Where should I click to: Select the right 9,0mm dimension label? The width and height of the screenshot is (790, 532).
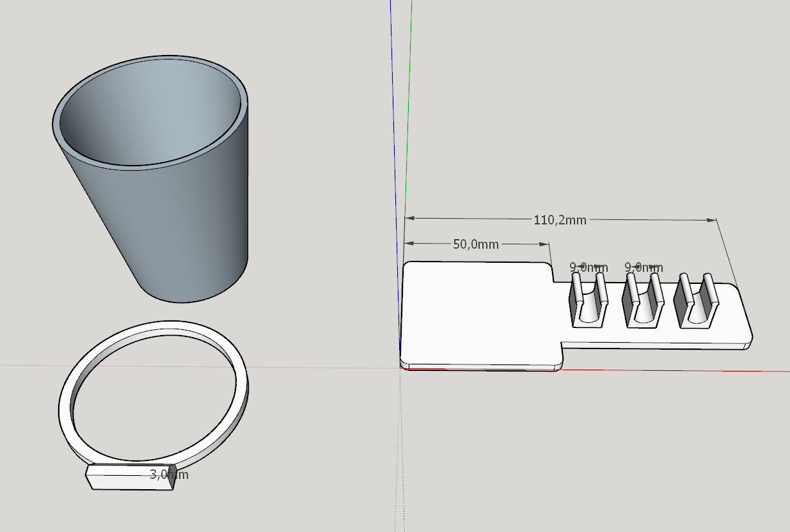tap(644, 267)
